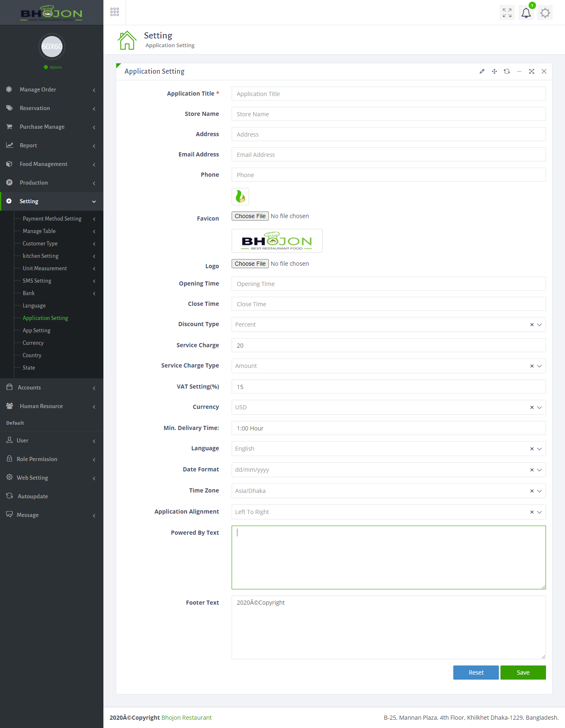Open the Application Alignment dropdown
This screenshot has height=728, width=565.
(x=539, y=512)
